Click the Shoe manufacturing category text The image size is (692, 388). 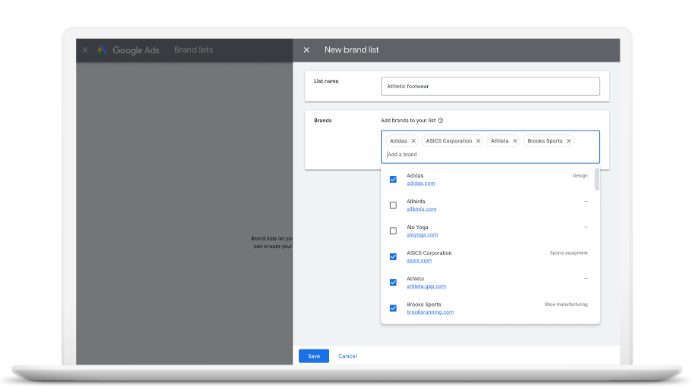click(x=566, y=305)
